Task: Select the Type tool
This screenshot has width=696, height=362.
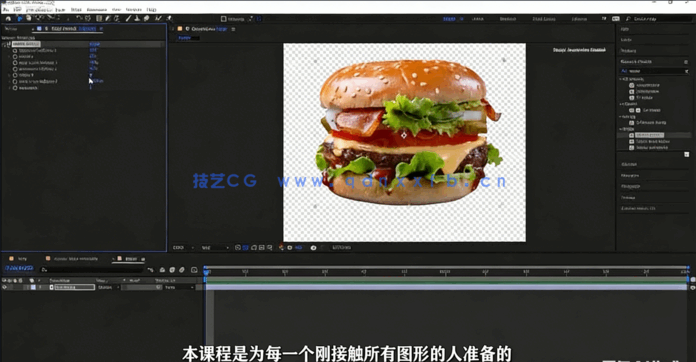Action: click(117, 19)
